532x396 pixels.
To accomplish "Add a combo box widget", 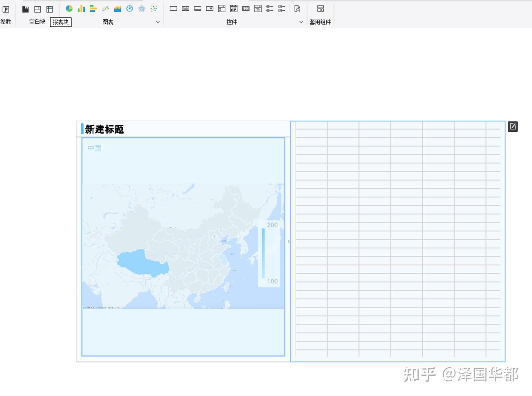I will click(x=209, y=8).
